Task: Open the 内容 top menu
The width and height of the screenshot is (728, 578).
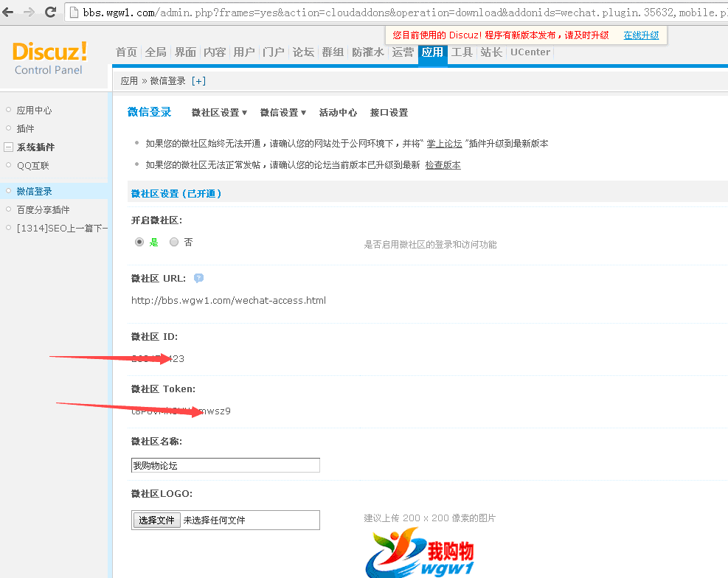Action: click(x=215, y=52)
